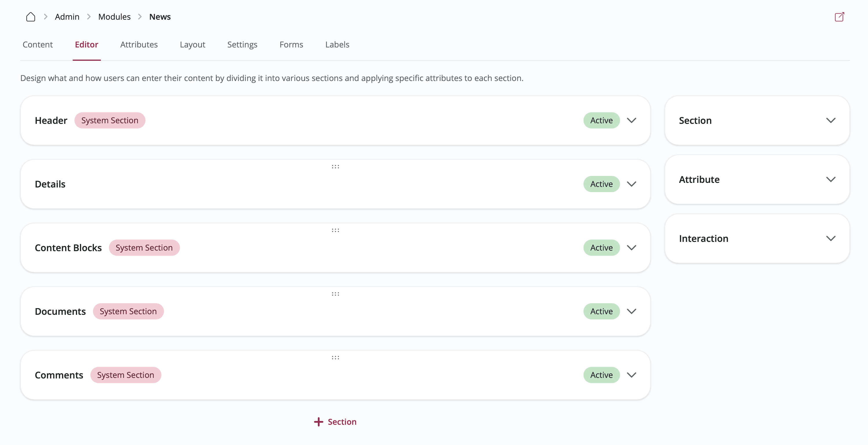Expand the Content Blocks section chevron

[x=632, y=248]
